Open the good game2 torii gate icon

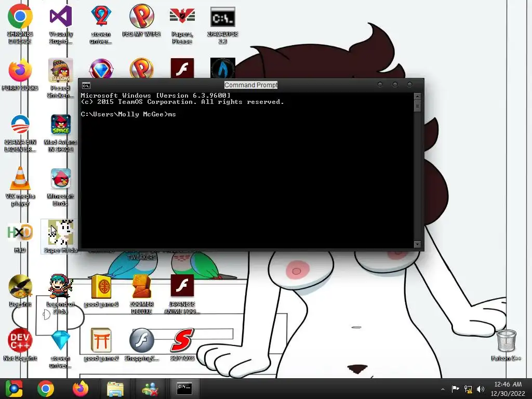tap(101, 345)
